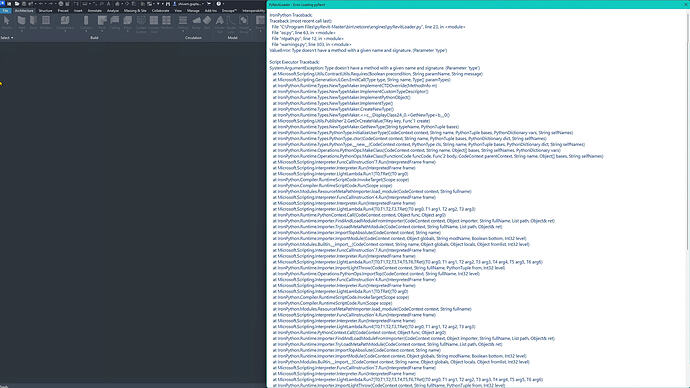Click the 'os.py, line 63' traceback line
The image size is (690, 388).
tap(303, 33)
